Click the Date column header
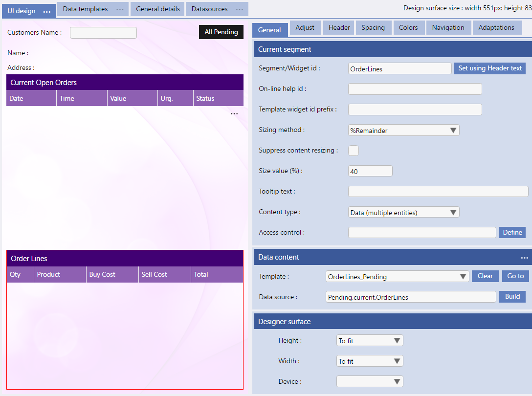The image size is (532, 396). pyautogui.click(x=31, y=98)
